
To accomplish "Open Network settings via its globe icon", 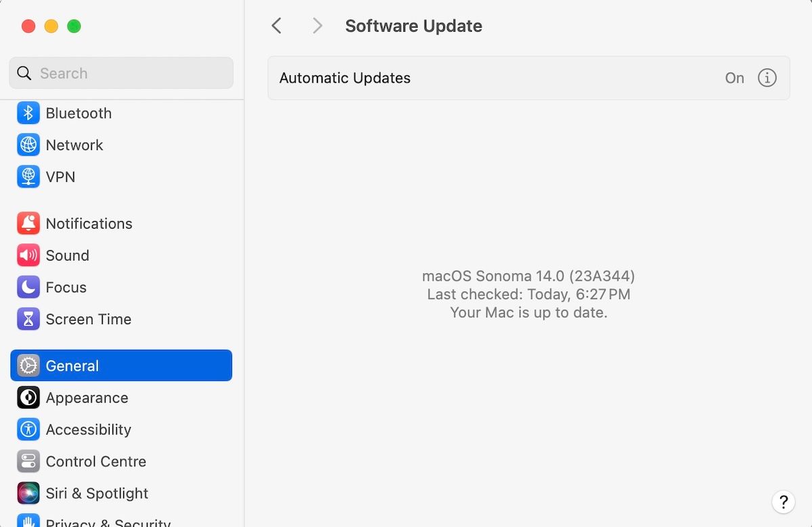I will 28,145.
